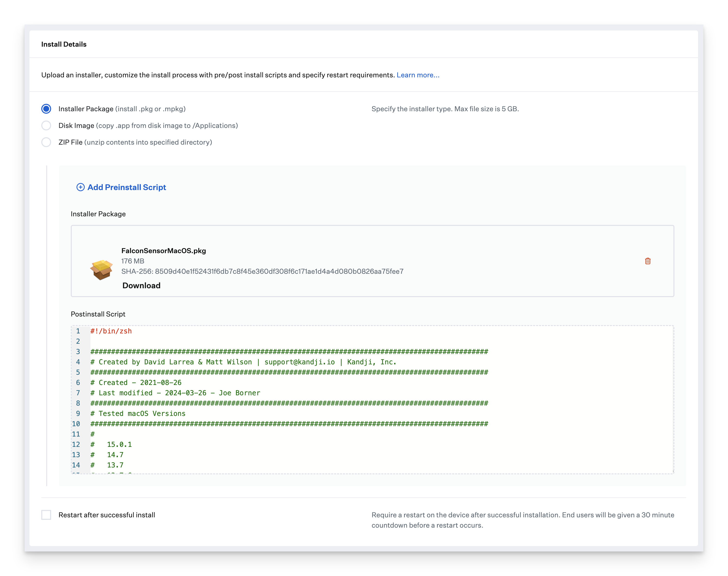
Task: Select the shebang line in the script
Action: tap(110, 331)
